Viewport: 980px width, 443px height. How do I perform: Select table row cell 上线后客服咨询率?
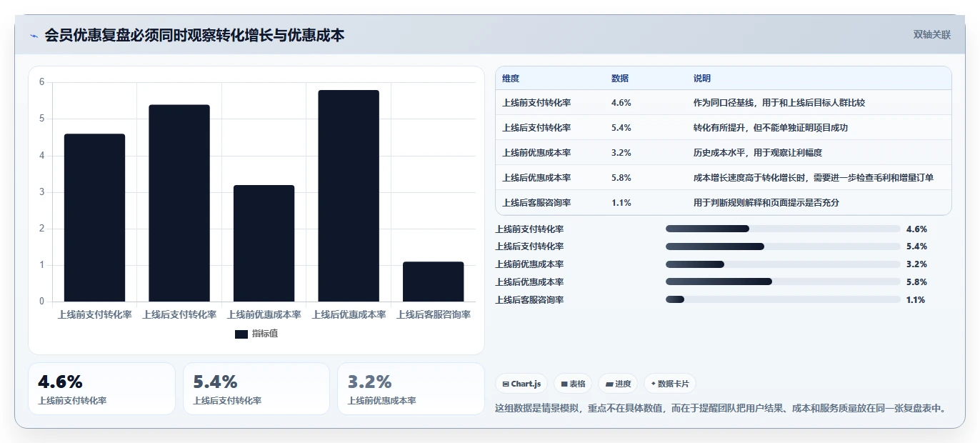(536, 202)
